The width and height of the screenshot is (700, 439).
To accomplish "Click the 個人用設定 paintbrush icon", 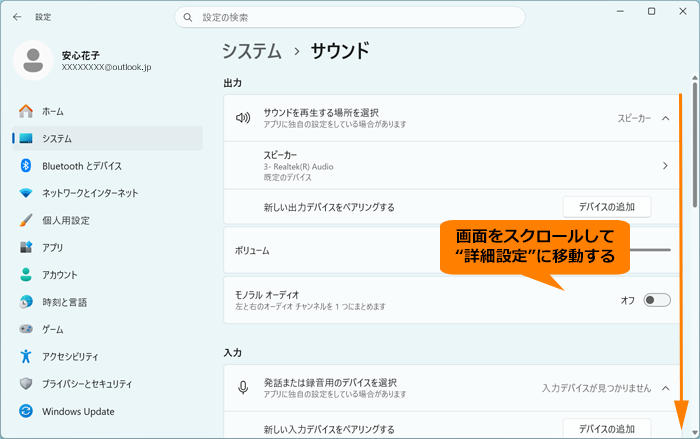I will point(26,220).
